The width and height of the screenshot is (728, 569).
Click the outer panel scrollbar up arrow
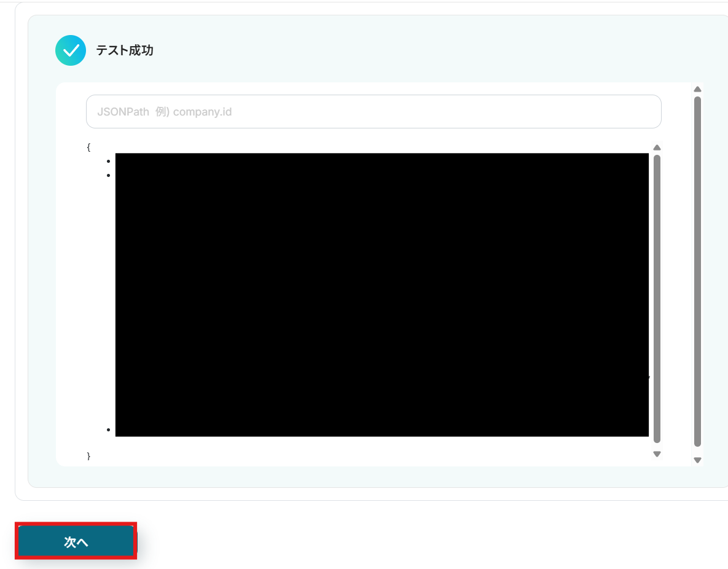pyautogui.click(x=697, y=89)
